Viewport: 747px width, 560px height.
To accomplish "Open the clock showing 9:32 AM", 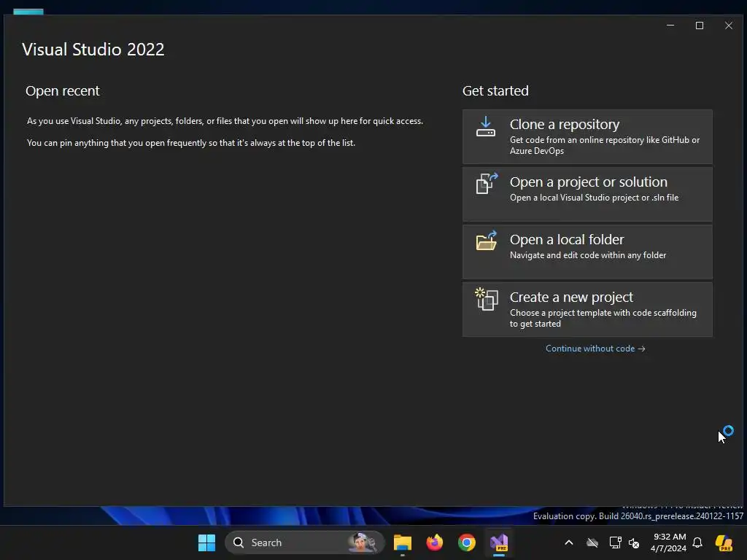I will click(669, 542).
